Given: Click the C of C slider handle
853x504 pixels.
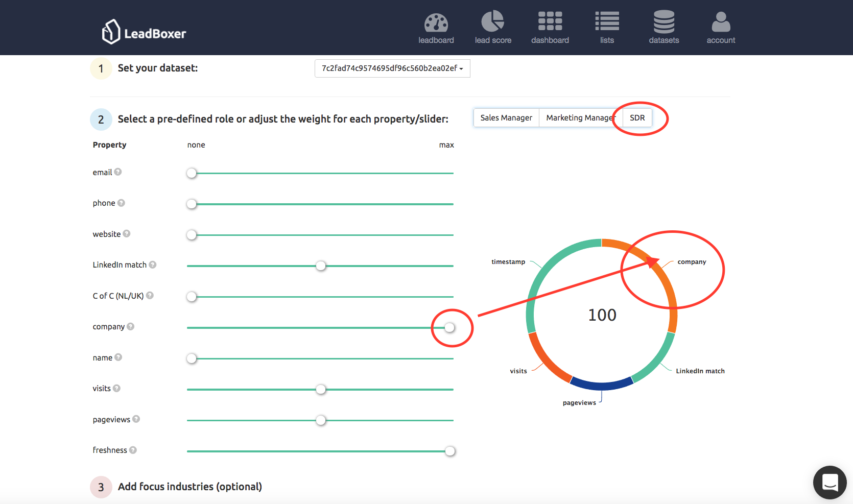Looking at the screenshot, I should coord(192,297).
